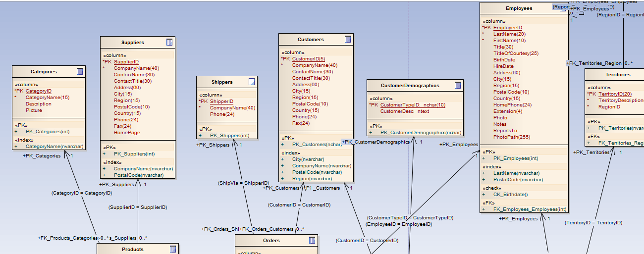Click PK_Customers(nchar) operation

tap(317, 145)
